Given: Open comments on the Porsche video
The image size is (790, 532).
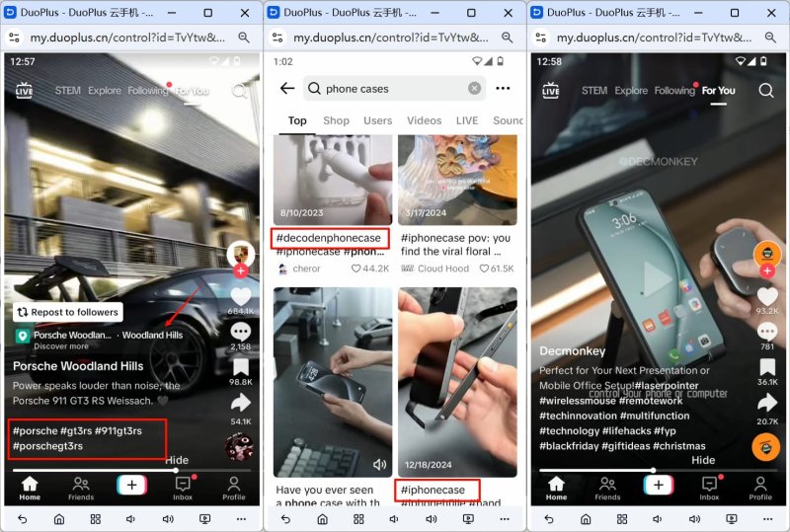Looking at the screenshot, I should pos(240,332).
